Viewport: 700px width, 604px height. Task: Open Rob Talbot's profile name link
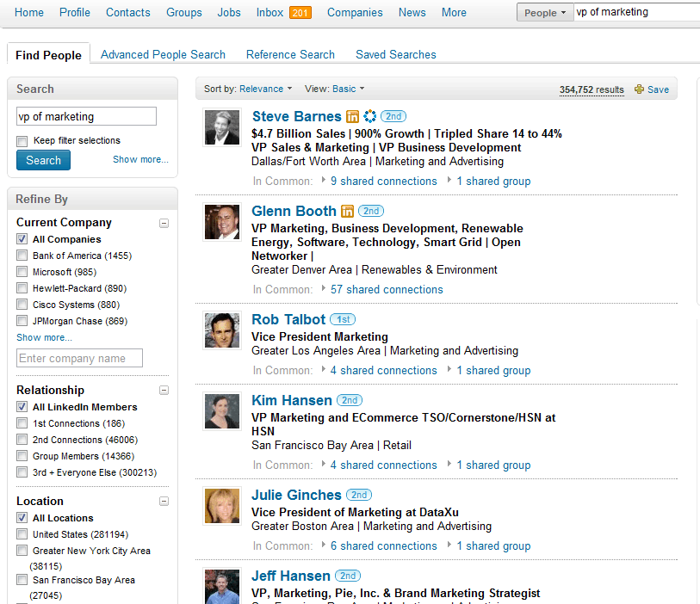pos(288,319)
